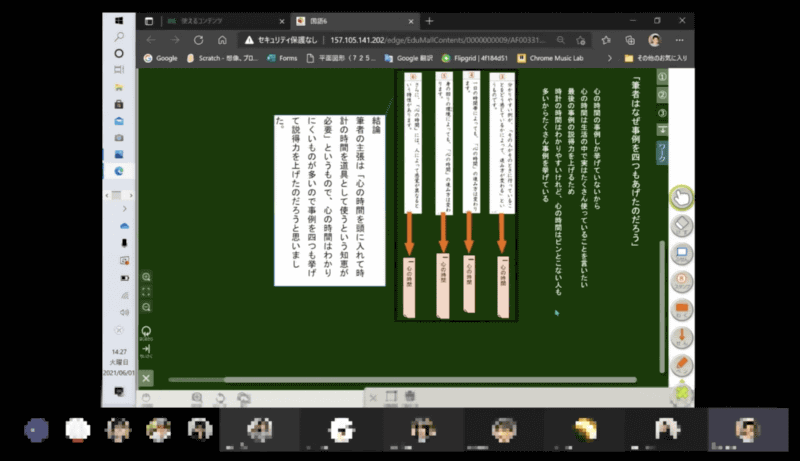Image resolution: width=800 pixels, height=461 pixels.
Task: Switch to the ワーク tab
Action: 662,152
